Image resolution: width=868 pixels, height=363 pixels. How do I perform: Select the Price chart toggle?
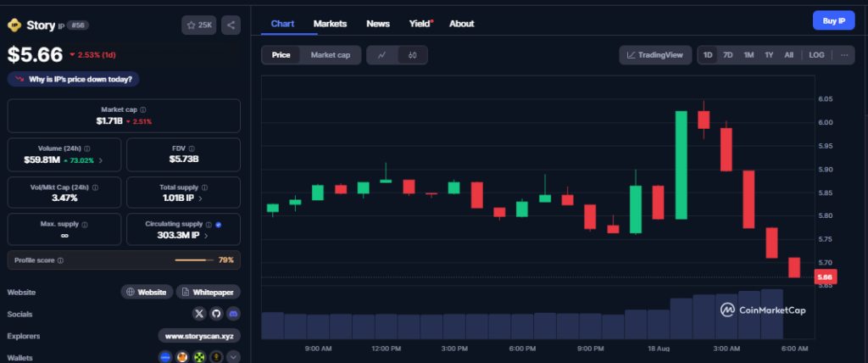(281, 55)
